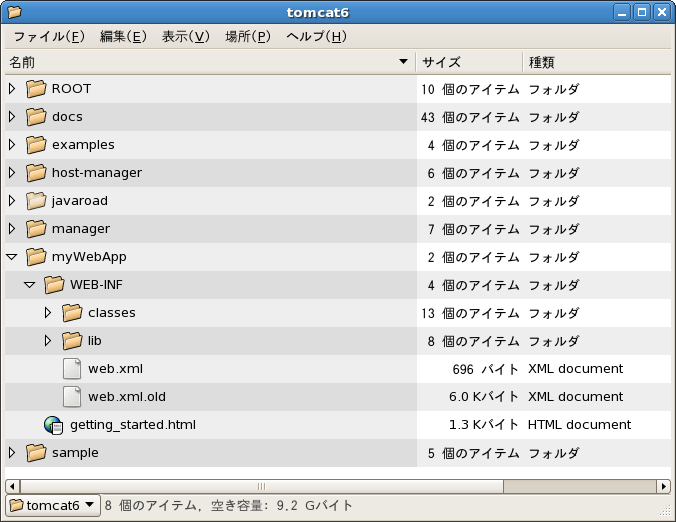Expand the lib folder triangle
676x522 pixels.
tap(48, 341)
